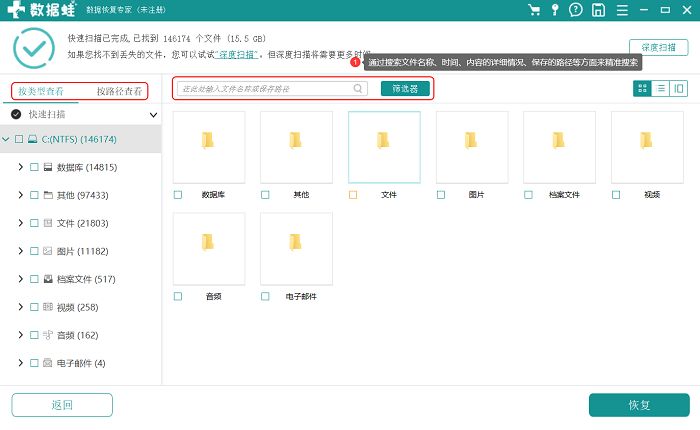Tick checkbox under 数据库 folder thumbnail
This screenshot has height=430, width=700.
[x=178, y=195]
